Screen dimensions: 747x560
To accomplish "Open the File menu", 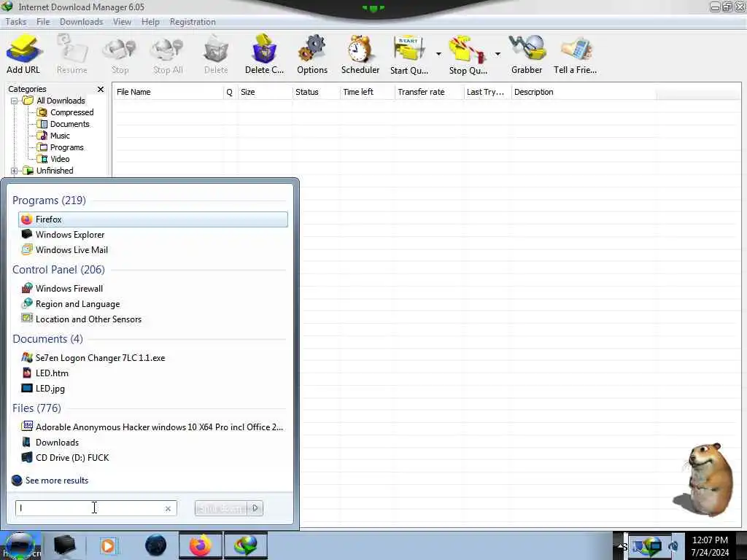I will [43, 22].
